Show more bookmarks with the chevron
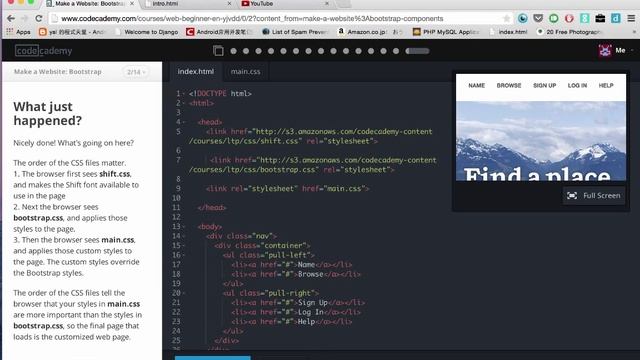The height and width of the screenshot is (360, 640). click(x=634, y=32)
